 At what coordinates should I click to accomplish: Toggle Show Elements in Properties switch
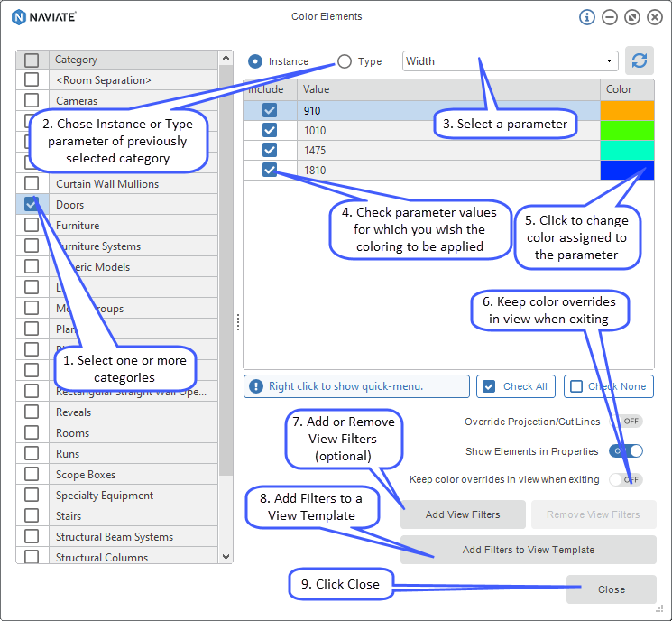click(x=626, y=450)
